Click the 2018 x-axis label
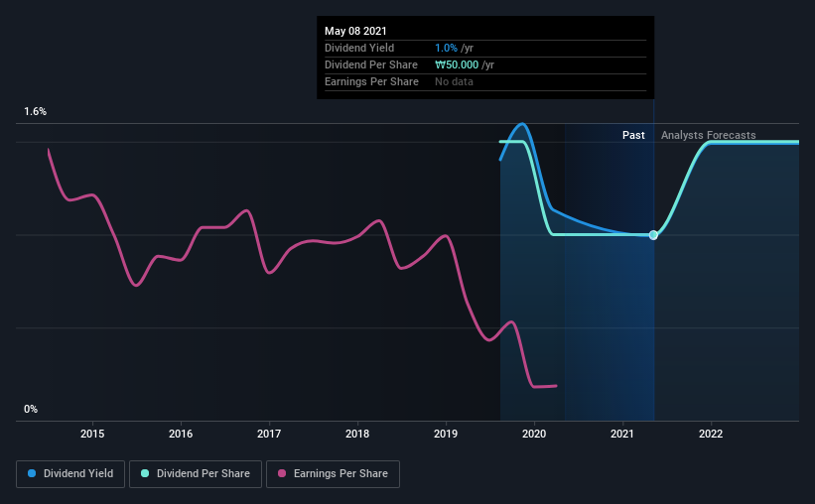The height and width of the screenshot is (504, 815). click(357, 434)
